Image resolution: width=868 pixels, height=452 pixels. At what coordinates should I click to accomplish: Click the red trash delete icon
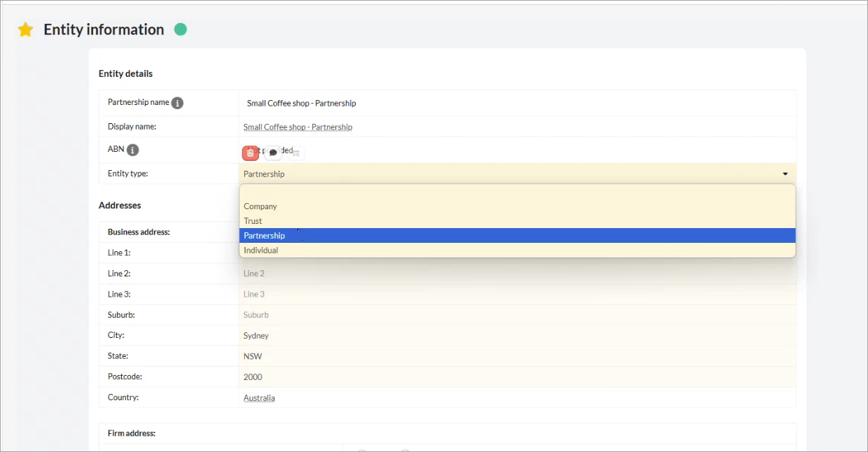point(250,153)
